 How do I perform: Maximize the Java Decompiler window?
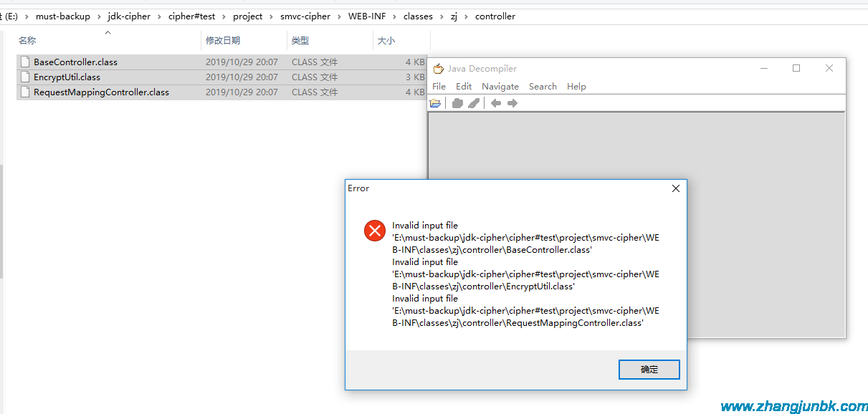pyautogui.click(x=796, y=69)
